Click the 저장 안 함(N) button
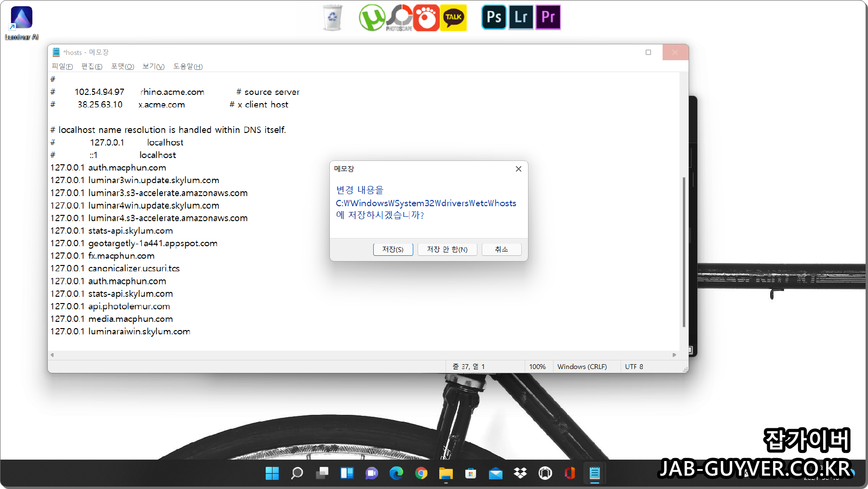Image resolution: width=868 pixels, height=489 pixels. (x=447, y=250)
